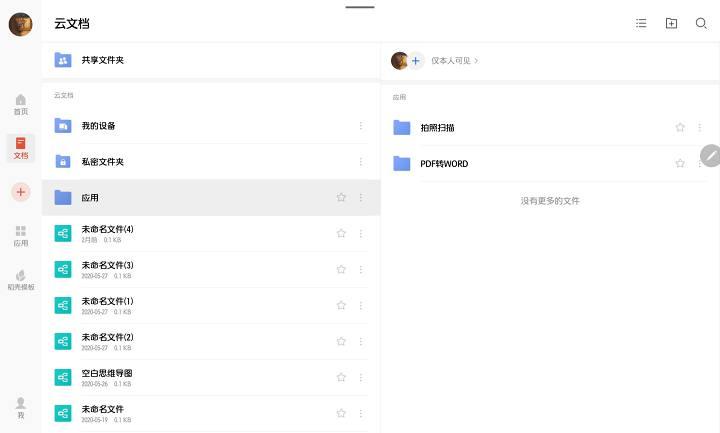Screen dimensions: 720x433
Task: Open the PDF转WORD folder
Action: pos(444,164)
